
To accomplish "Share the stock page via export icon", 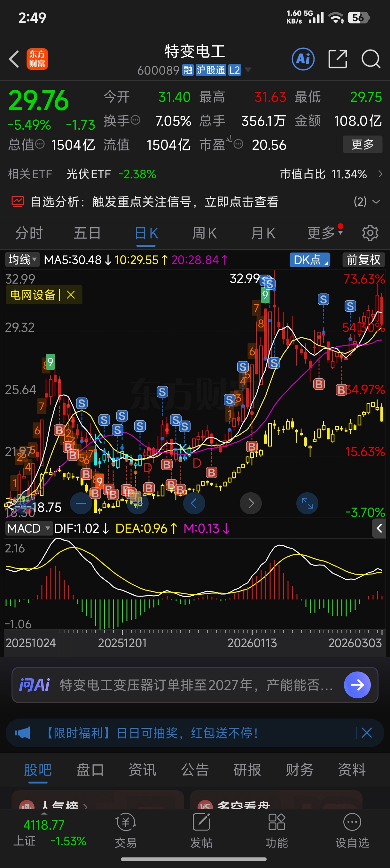I will point(338,59).
